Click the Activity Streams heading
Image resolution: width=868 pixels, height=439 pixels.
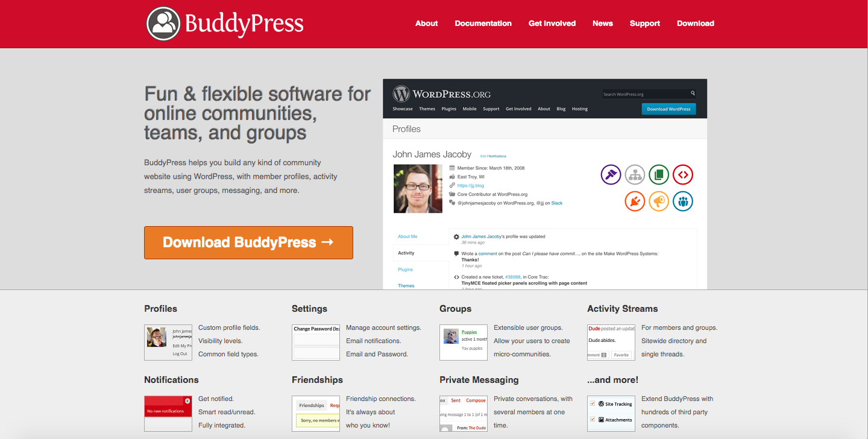coord(623,309)
